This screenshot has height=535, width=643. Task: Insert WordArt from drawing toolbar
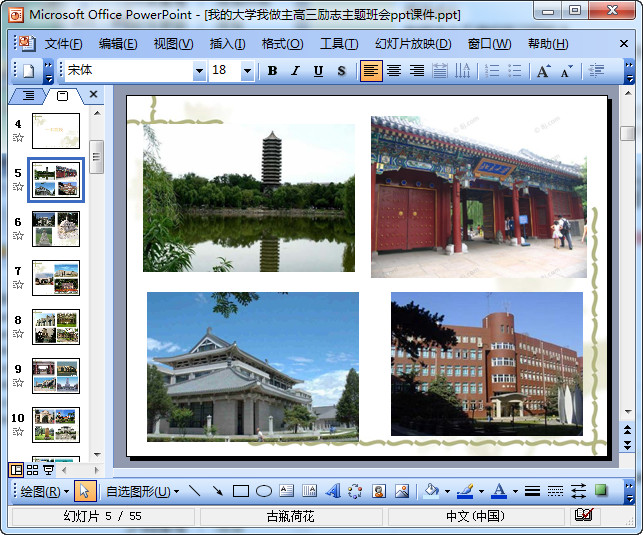333,491
